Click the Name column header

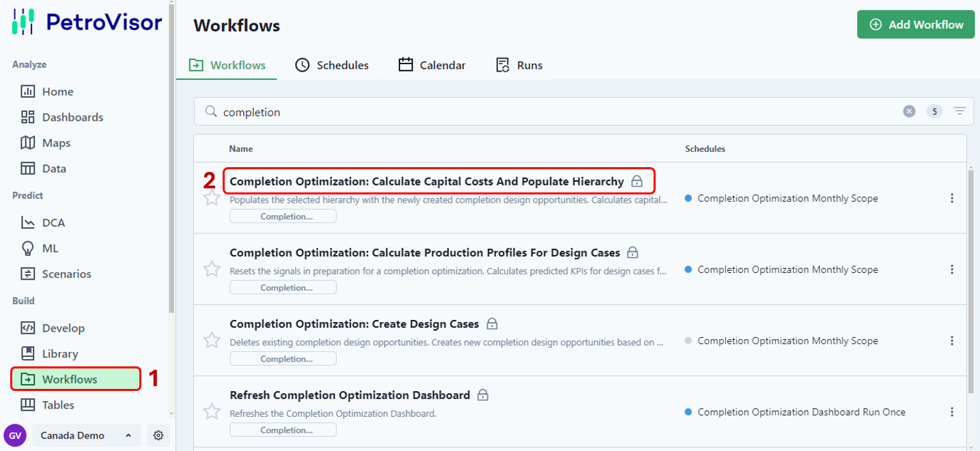241,149
